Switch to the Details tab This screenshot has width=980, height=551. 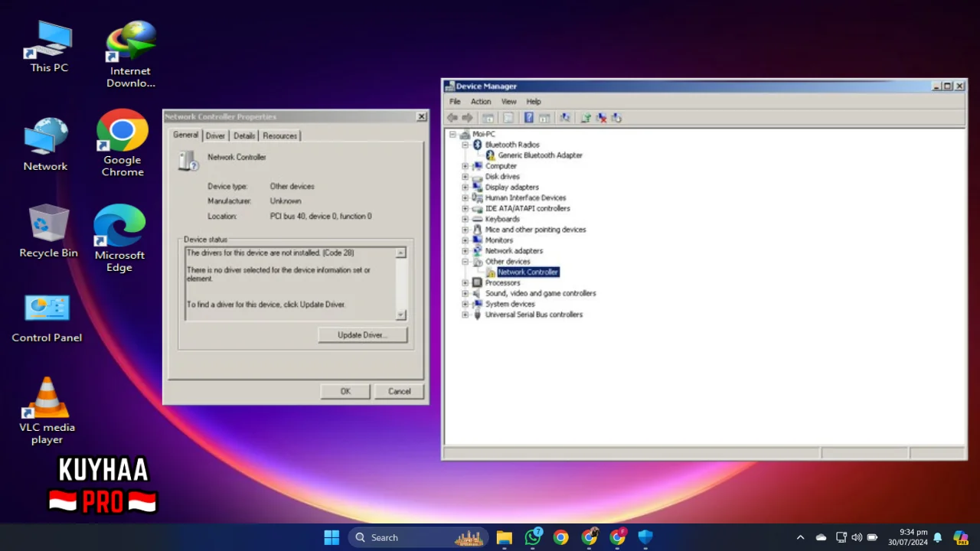click(244, 136)
